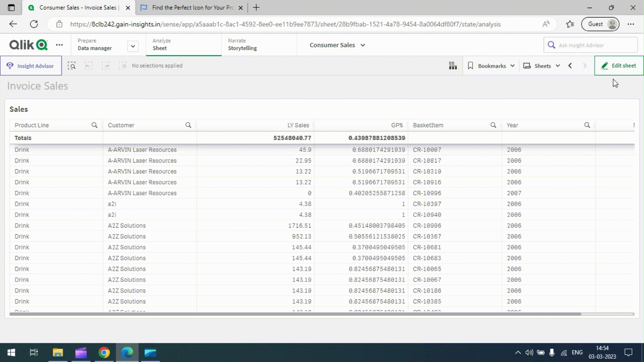644x362 pixels.
Task: Open the notification center icon
Action: click(x=628, y=352)
